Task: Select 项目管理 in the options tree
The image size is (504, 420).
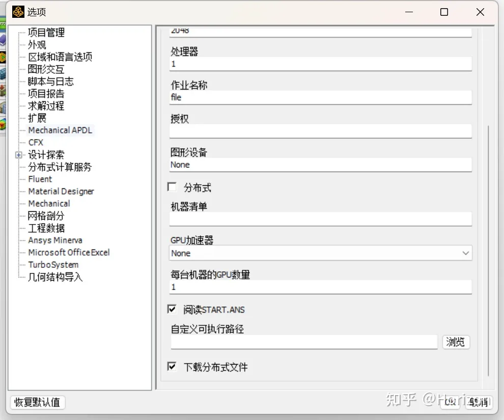Action: pos(46,32)
